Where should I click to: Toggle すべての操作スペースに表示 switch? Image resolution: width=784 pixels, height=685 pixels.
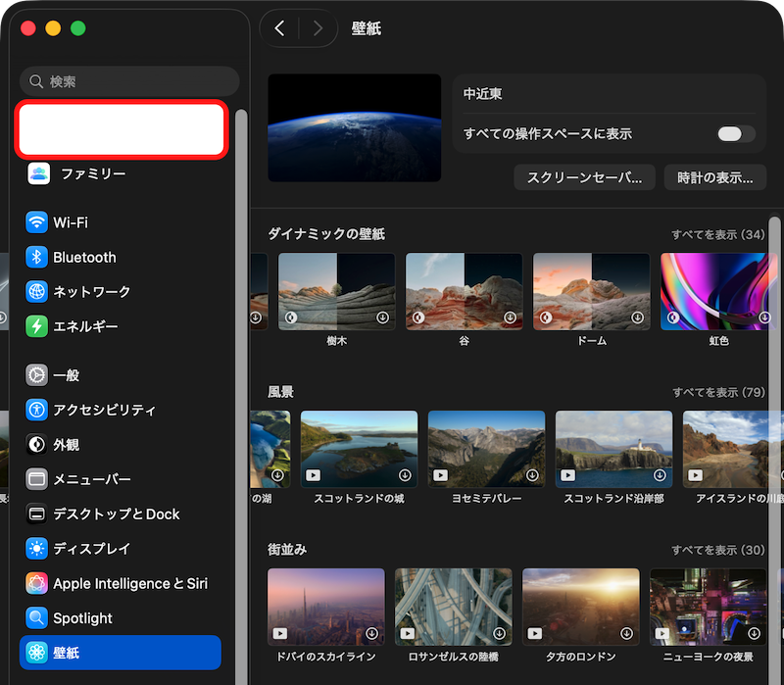click(x=735, y=134)
